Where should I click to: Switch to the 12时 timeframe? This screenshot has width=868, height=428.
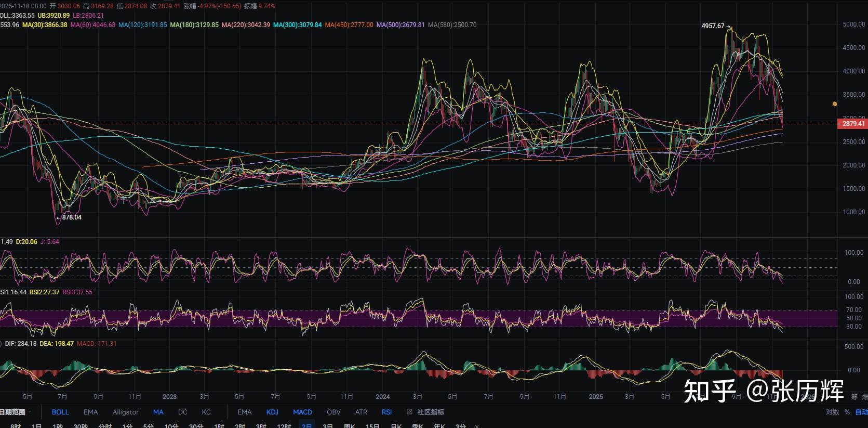284,426
